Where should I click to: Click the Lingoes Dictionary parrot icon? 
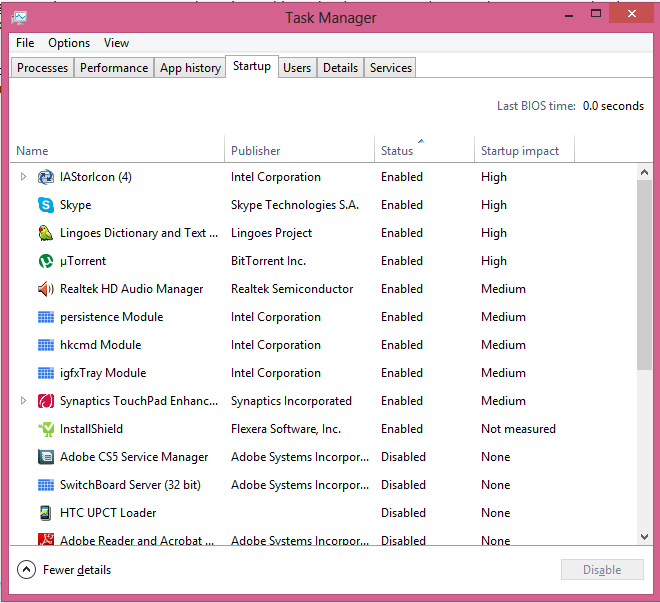coord(46,233)
